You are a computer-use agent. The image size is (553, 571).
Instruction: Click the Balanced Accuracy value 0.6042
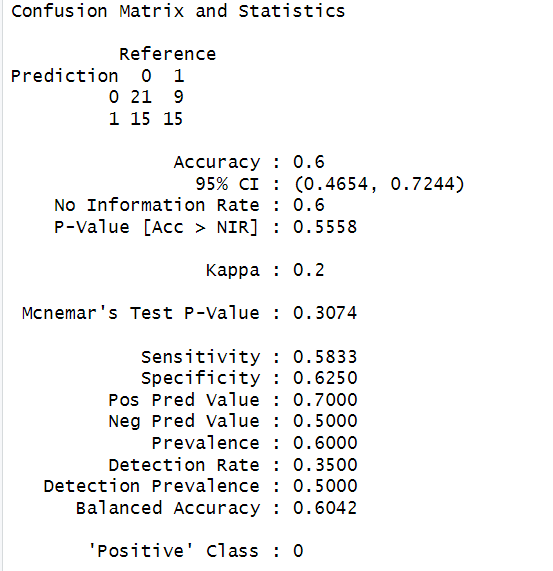(x=325, y=508)
